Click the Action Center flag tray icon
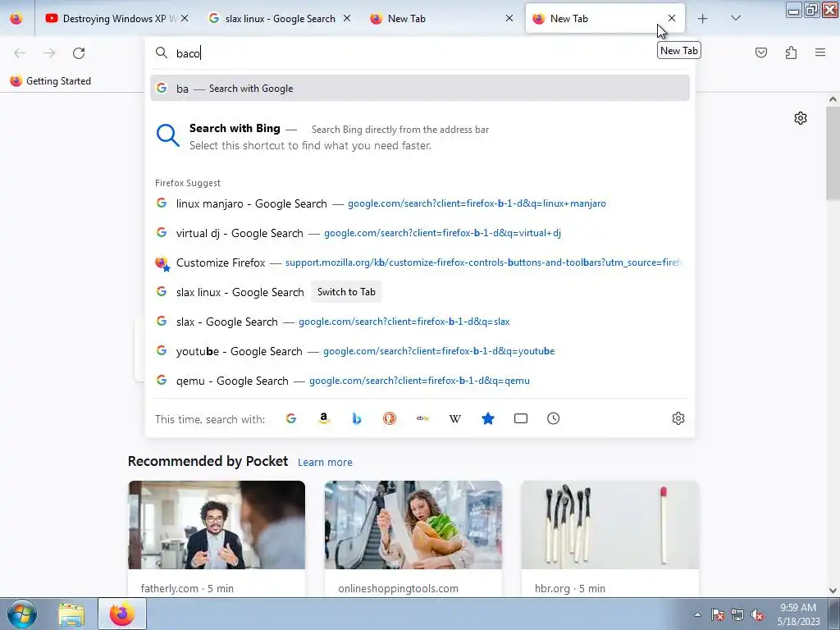Screen dimensions: 840x630 717,614
